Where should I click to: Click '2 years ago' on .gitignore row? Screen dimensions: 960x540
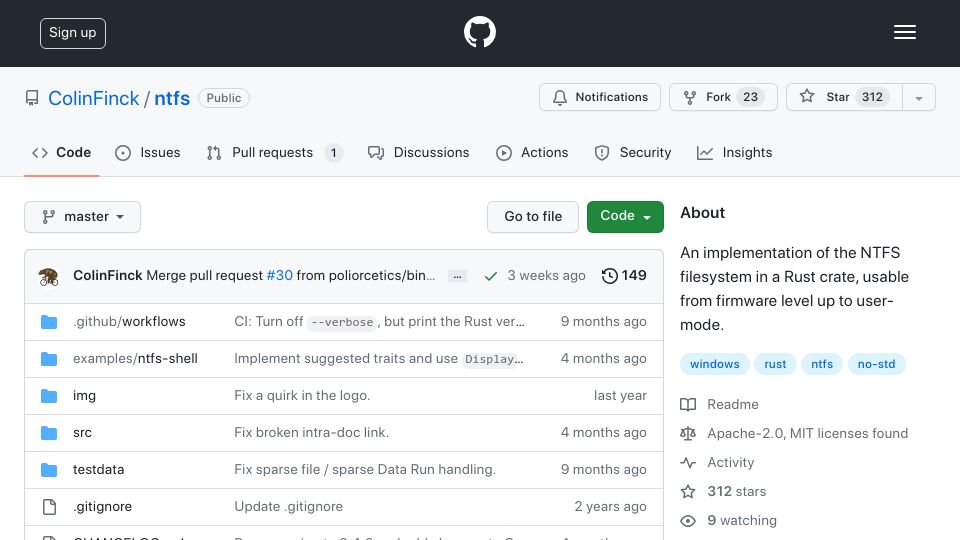(x=610, y=506)
